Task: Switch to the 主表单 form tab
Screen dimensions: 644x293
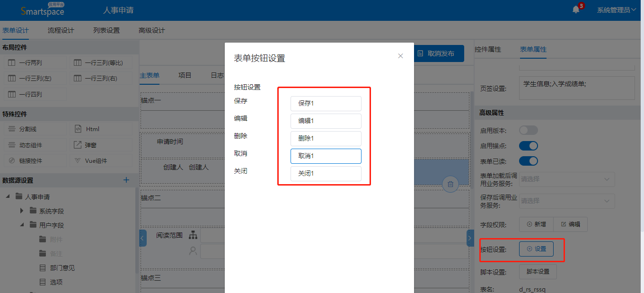Action: pos(150,75)
